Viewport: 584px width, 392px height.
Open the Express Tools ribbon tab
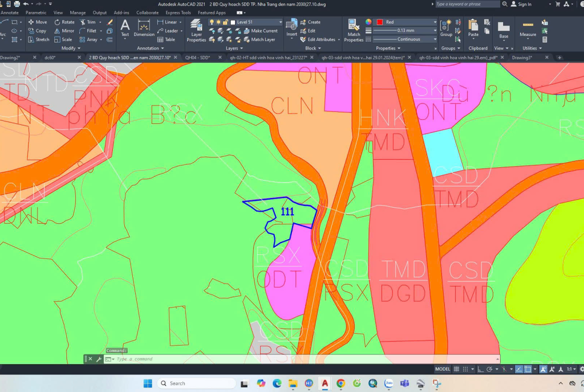(178, 12)
